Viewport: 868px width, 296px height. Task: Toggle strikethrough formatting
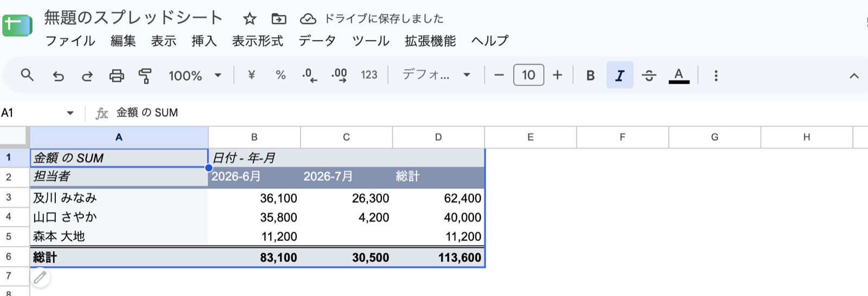pyautogui.click(x=649, y=75)
